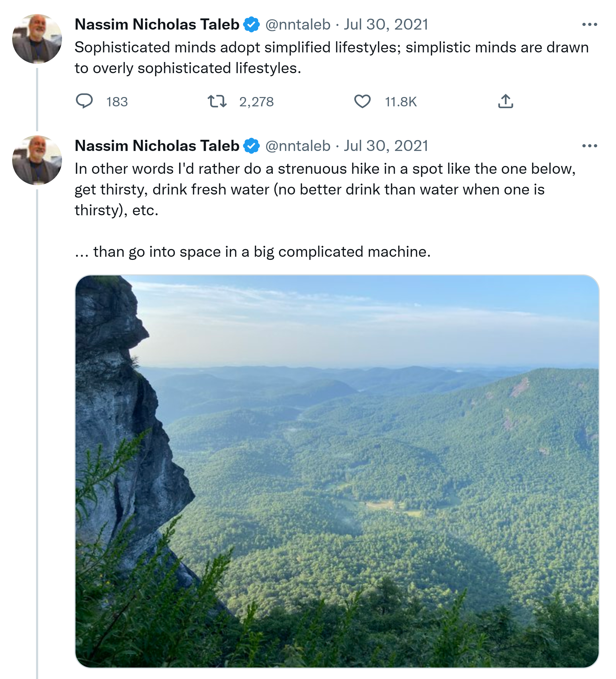616x679 pixels.
Task: View the 2,278 retweets count
Action: 256,102
